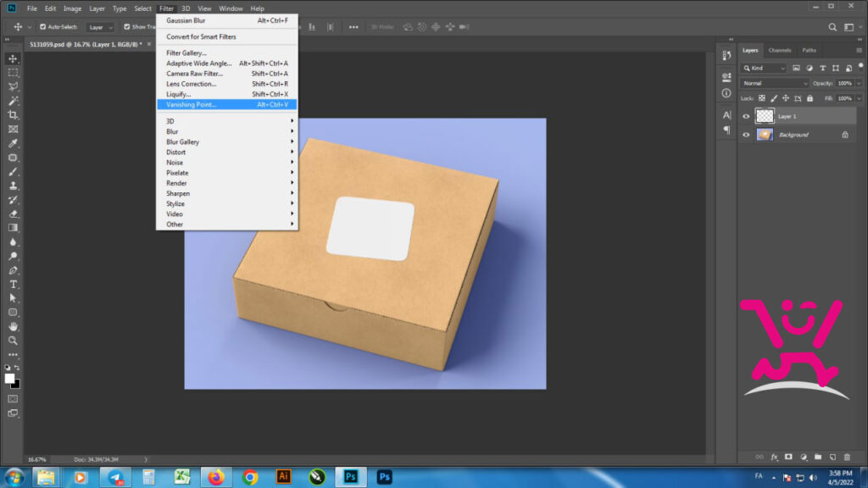Toggle lock image pixels brush icon

click(774, 98)
